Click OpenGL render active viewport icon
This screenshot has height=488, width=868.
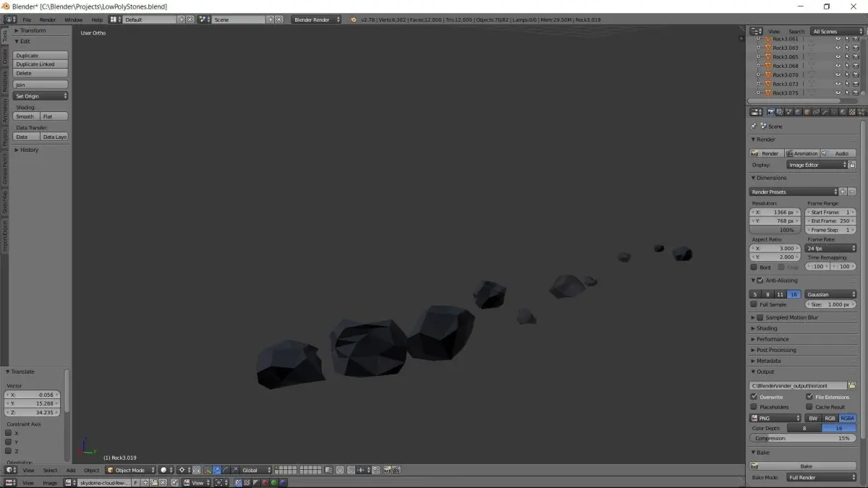point(387,470)
